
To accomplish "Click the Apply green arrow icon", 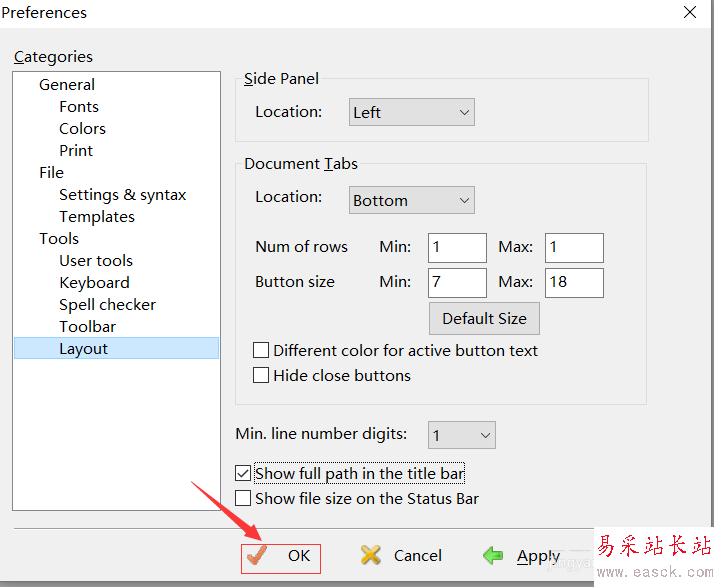I will tap(493, 555).
